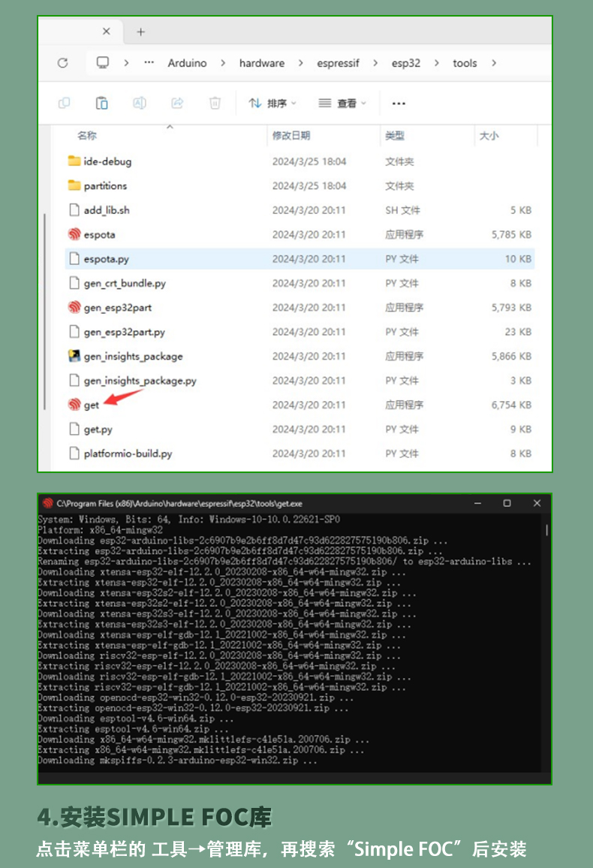This screenshot has height=868, width=593.
Task: Open a new Explorer tab
Action: click(x=140, y=32)
